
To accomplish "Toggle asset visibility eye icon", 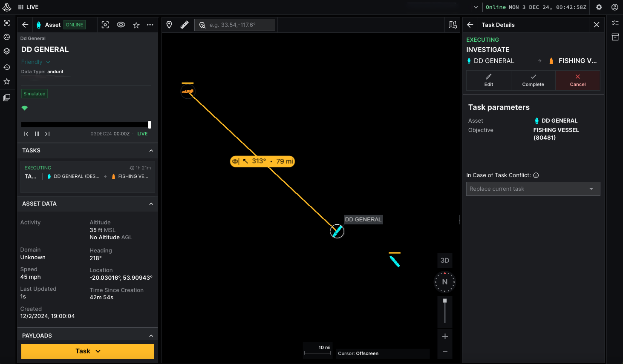I will [x=121, y=25].
